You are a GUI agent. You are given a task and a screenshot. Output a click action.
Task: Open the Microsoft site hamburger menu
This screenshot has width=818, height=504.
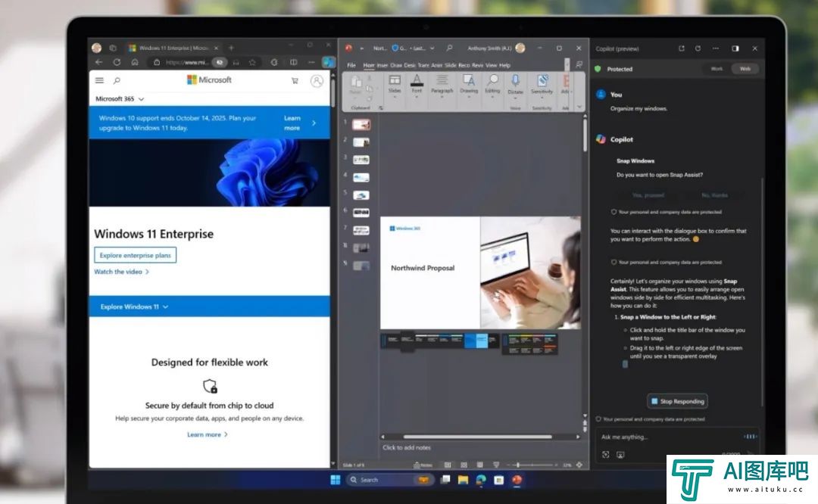[x=100, y=80]
